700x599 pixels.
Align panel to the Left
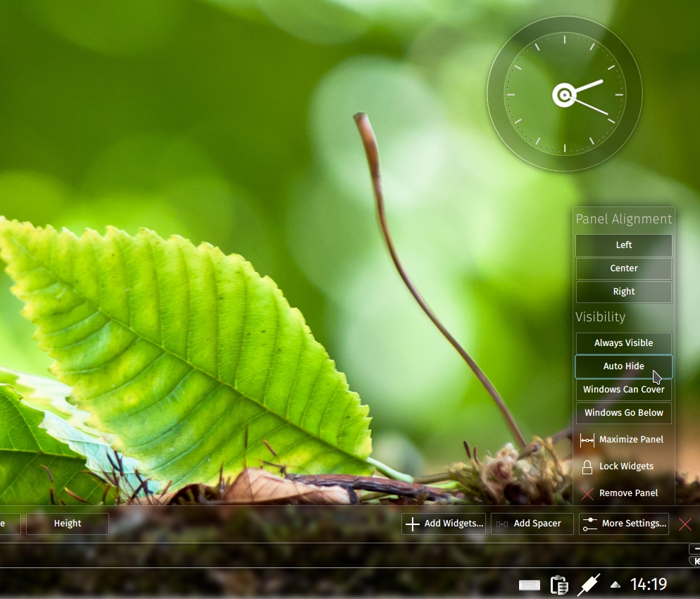pyautogui.click(x=623, y=245)
